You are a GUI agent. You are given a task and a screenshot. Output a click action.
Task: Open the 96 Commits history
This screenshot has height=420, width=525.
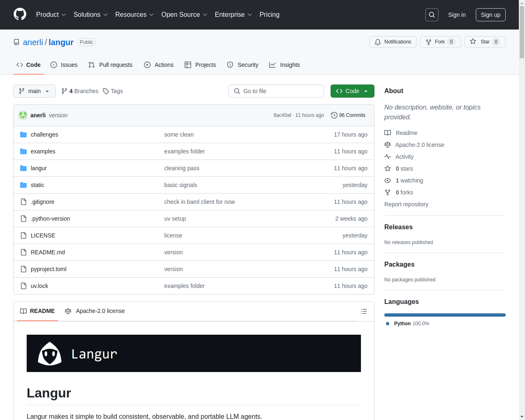pyautogui.click(x=348, y=115)
